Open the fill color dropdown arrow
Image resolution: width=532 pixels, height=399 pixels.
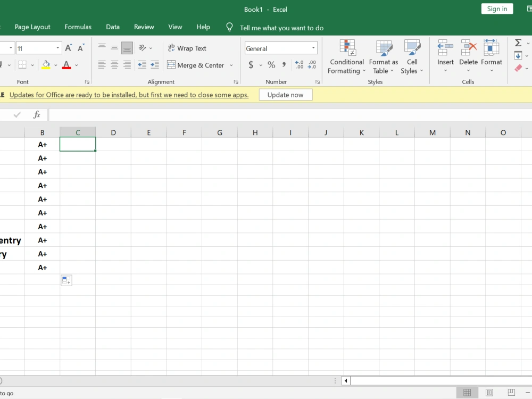pos(56,65)
